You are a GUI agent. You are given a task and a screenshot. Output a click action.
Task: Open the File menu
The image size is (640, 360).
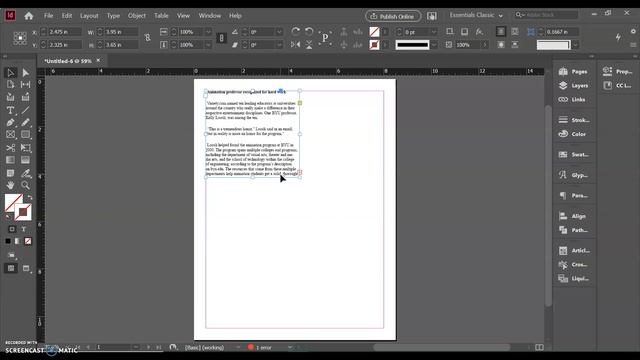pos(49,16)
